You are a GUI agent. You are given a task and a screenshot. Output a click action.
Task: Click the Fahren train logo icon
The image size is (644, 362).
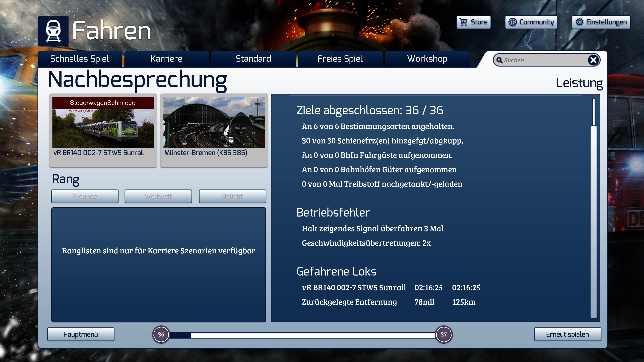[53, 31]
